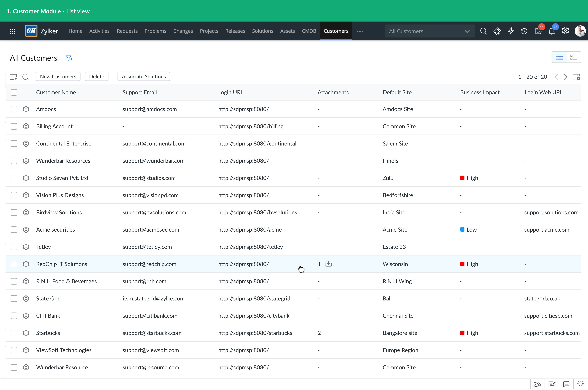The width and height of the screenshot is (588, 390).
Task: Open the recent history clock icon
Action: (x=524, y=31)
